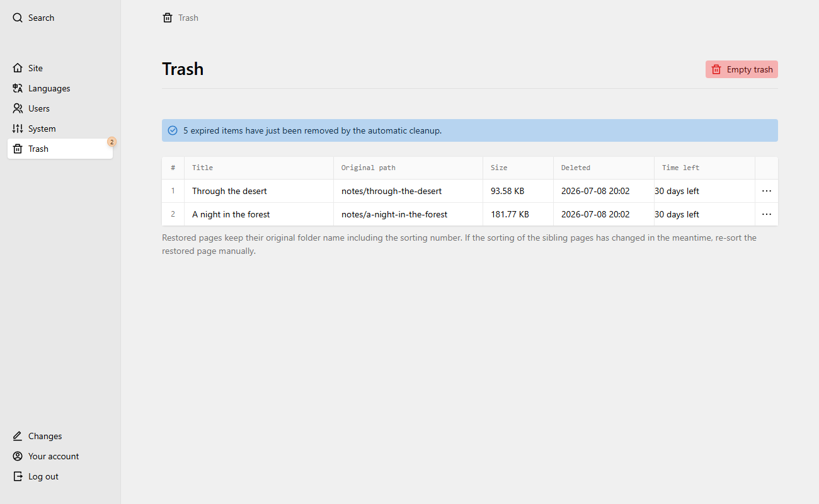Click row number 2 cell
Image resolution: width=819 pixels, height=504 pixels.
coord(173,214)
